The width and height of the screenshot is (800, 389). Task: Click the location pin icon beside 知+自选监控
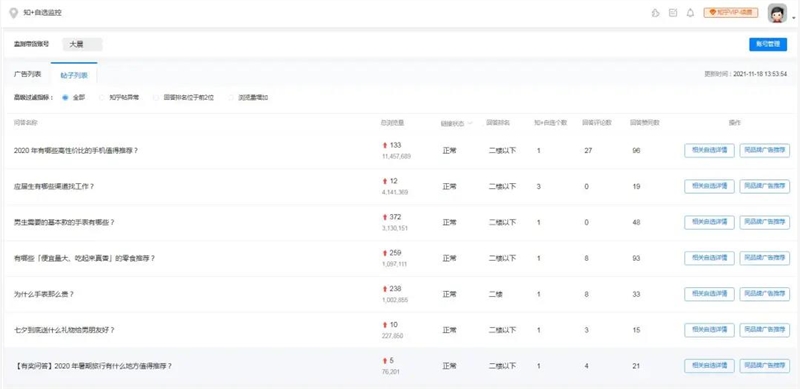pos(14,13)
